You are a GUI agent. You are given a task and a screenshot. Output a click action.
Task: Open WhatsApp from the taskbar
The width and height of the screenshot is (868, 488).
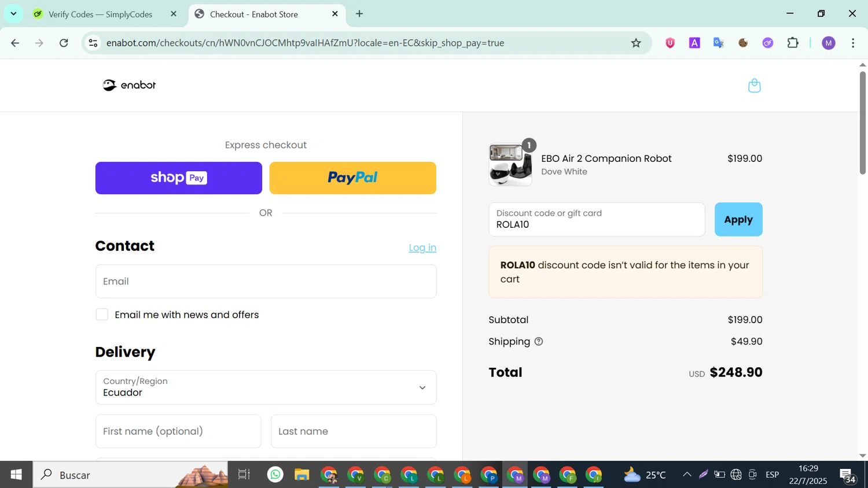point(275,475)
